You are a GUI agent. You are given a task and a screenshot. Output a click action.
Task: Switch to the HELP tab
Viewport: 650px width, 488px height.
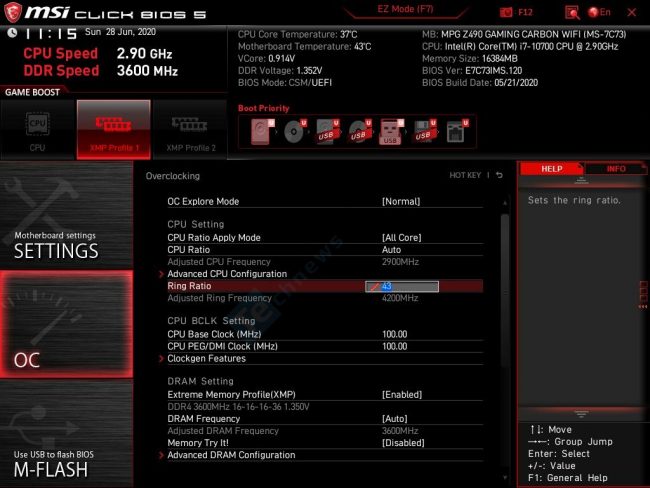551,169
